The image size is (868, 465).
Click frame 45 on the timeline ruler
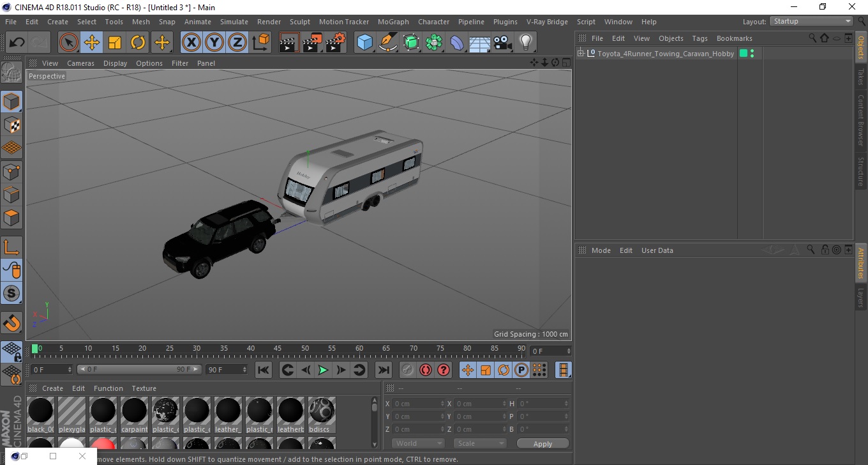click(278, 349)
